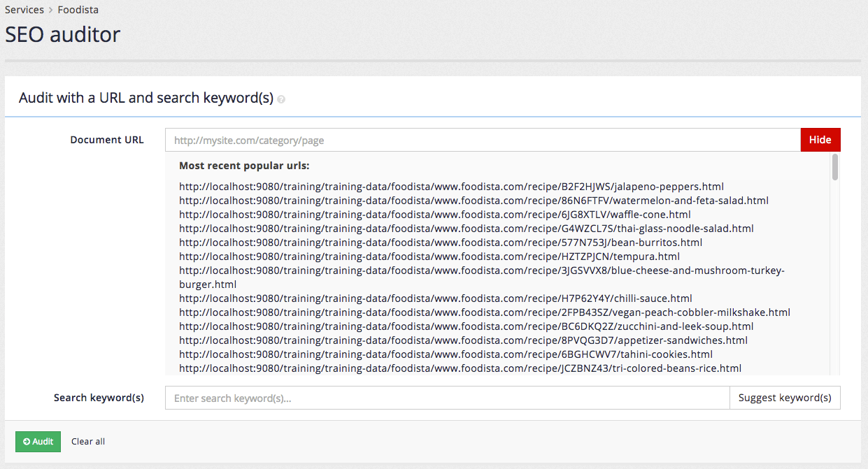The width and height of the screenshot is (868, 469).
Task: Open the Foodista breadcrumb item
Action: (x=78, y=10)
